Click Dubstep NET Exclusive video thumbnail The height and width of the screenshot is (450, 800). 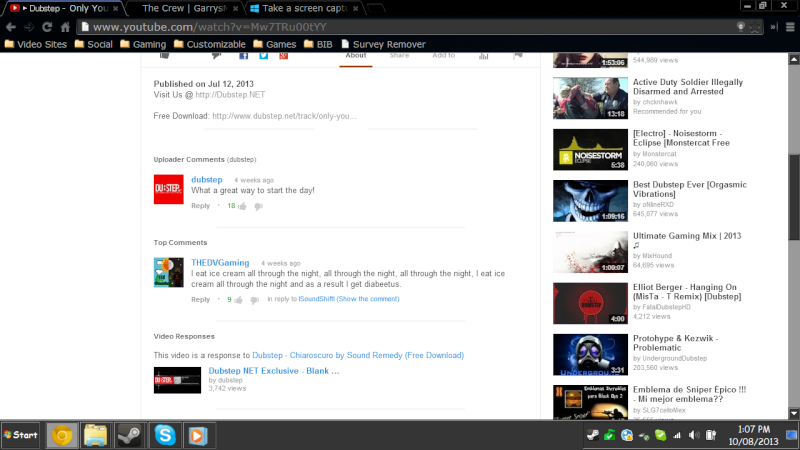tap(178, 380)
